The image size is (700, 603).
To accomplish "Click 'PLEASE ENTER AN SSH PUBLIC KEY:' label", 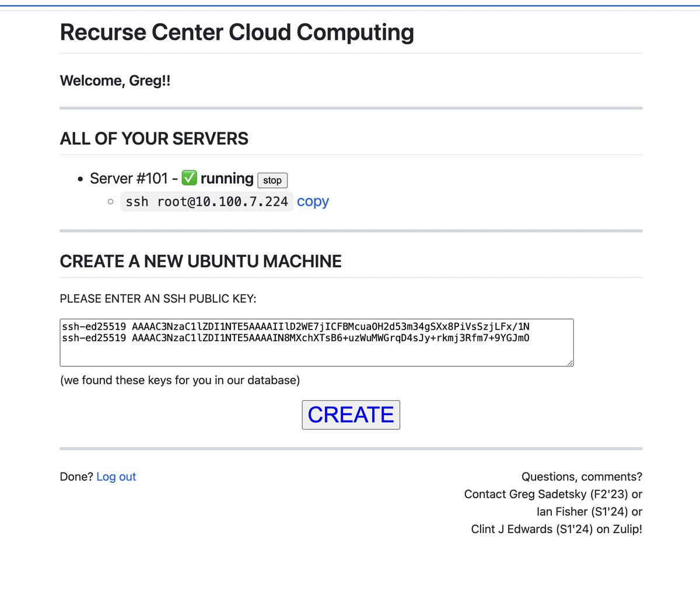I will click(158, 299).
